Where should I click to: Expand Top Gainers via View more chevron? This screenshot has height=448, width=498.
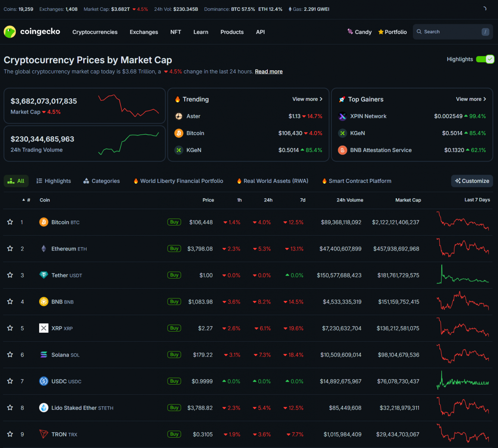[x=484, y=99]
